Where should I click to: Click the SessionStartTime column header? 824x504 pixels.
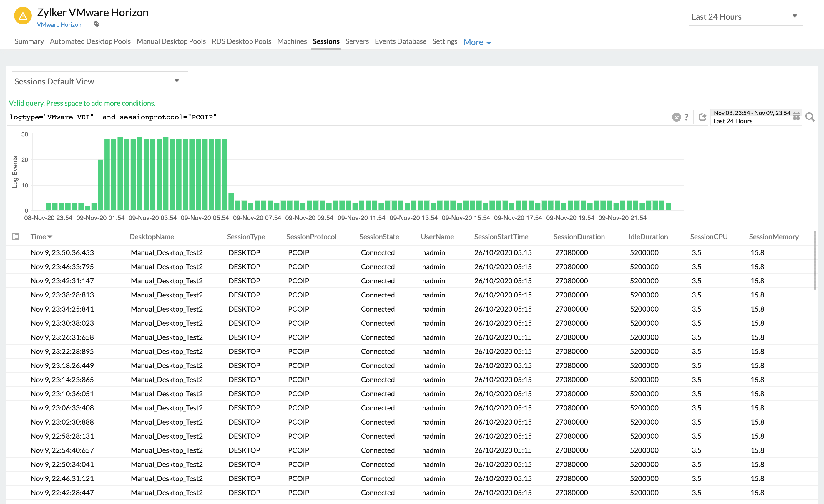(501, 237)
